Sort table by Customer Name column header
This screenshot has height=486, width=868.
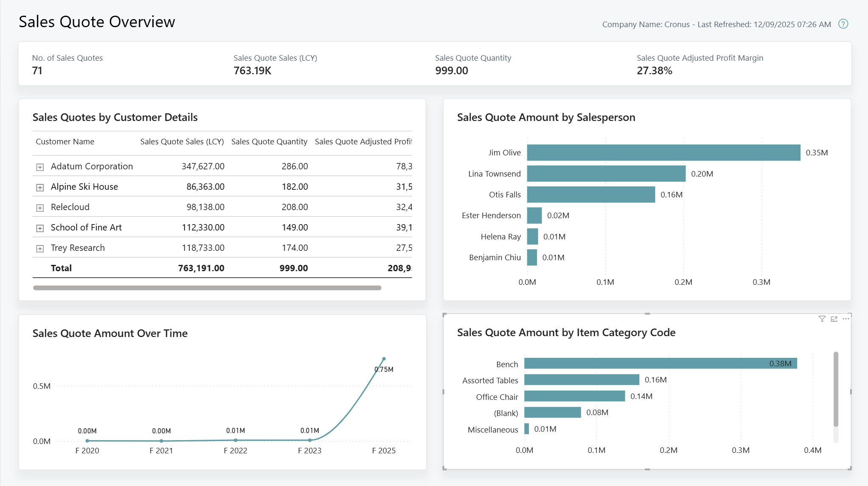click(x=64, y=141)
